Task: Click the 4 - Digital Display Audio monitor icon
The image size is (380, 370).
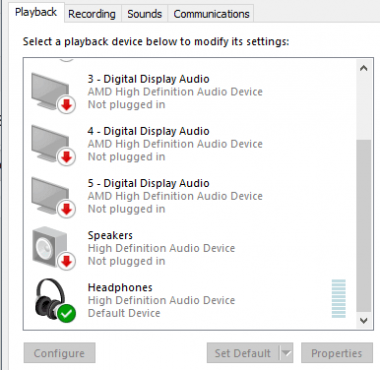Action: pyautogui.click(x=50, y=143)
